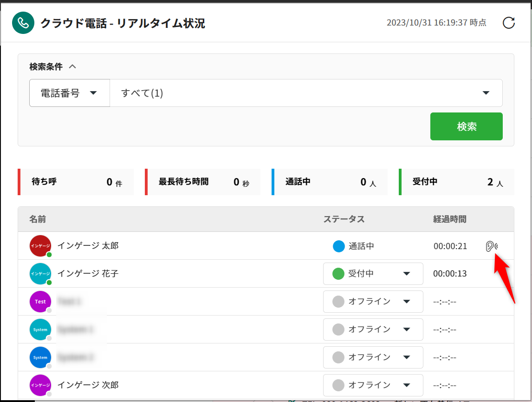
Task: Click the 受付中 summary card
Action: pos(457,182)
